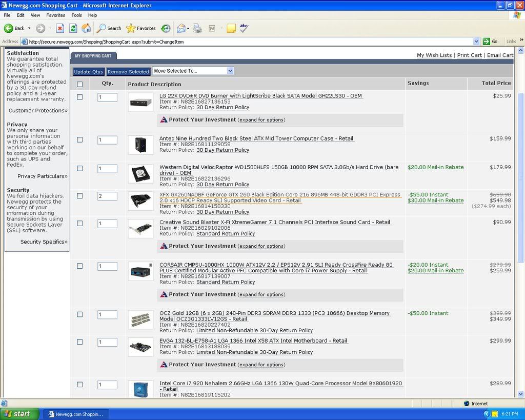Open the Antec Nine Hundred Two case thumbnail

click(140, 145)
